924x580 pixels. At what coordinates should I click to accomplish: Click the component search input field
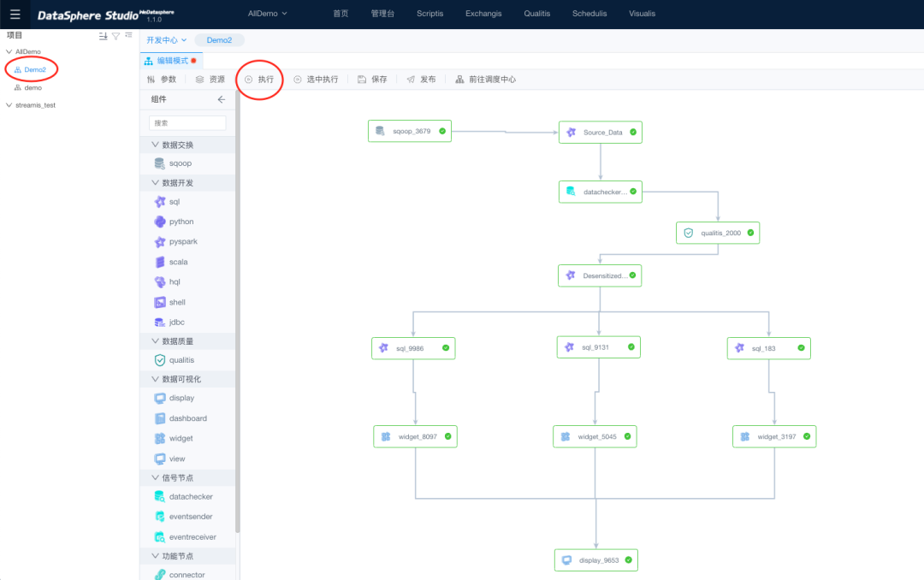pyautogui.click(x=188, y=123)
